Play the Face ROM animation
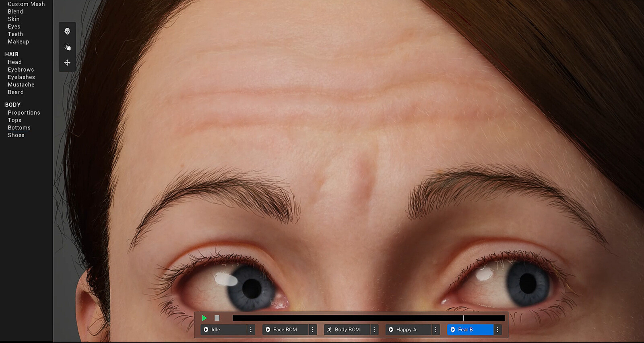The image size is (644, 343). (x=285, y=330)
